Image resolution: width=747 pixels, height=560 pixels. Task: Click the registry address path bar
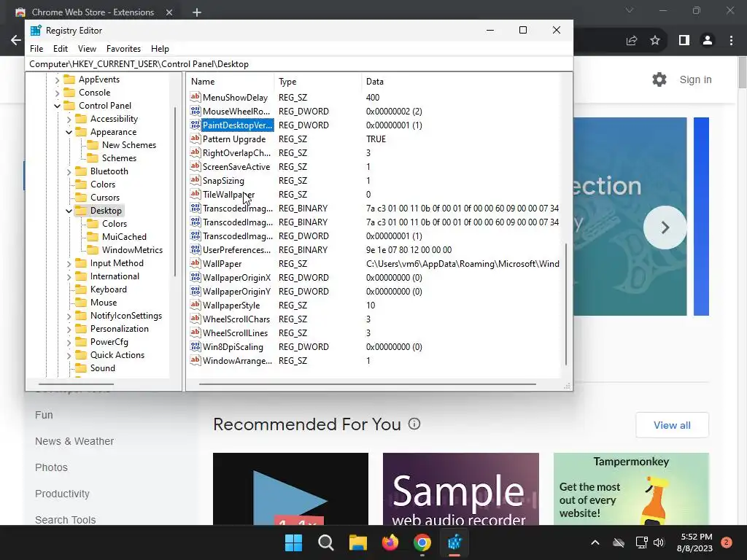(x=298, y=64)
